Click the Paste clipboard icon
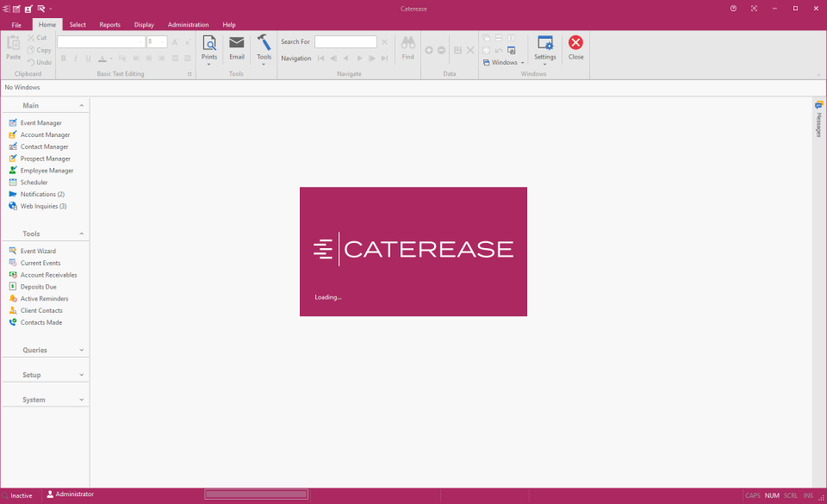Image resolution: width=827 pixels, height=504 pixels. (13, 43)
